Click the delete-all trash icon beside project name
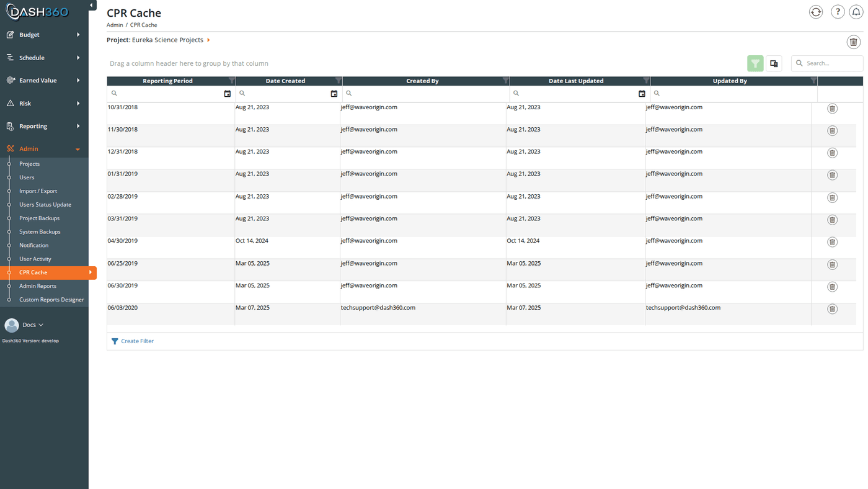Screen dimensions: 868x489 [x=854, y=42]
